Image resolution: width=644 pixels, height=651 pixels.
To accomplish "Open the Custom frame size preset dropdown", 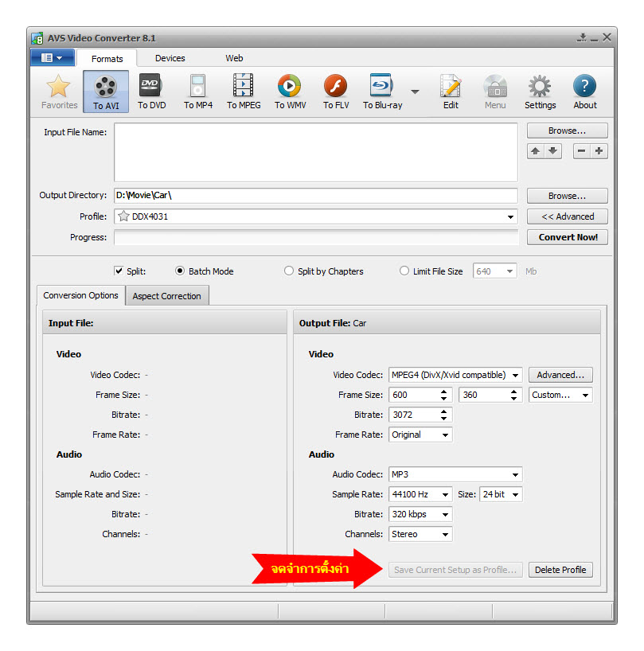I will (560, 395).
